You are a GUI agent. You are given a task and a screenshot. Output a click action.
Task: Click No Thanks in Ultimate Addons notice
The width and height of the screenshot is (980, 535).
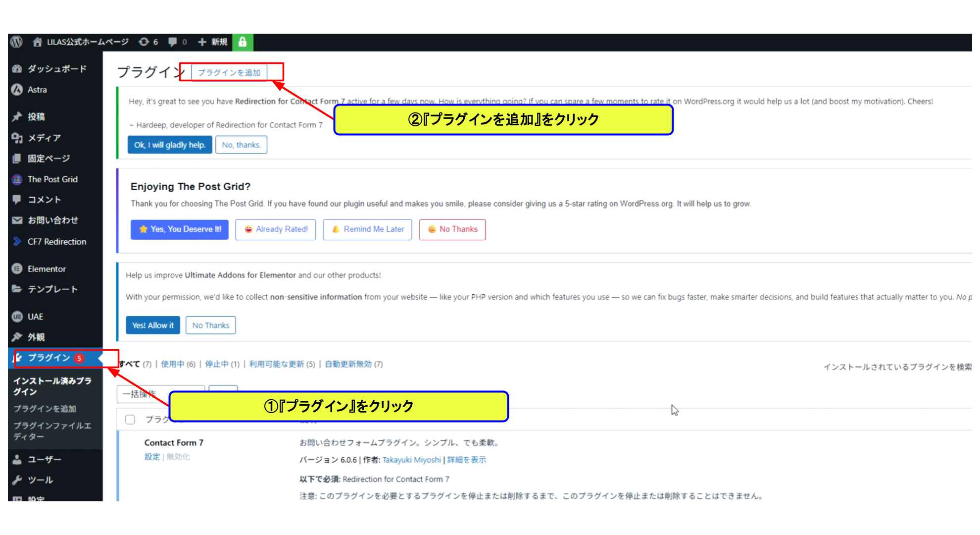(x=211, y=325)
